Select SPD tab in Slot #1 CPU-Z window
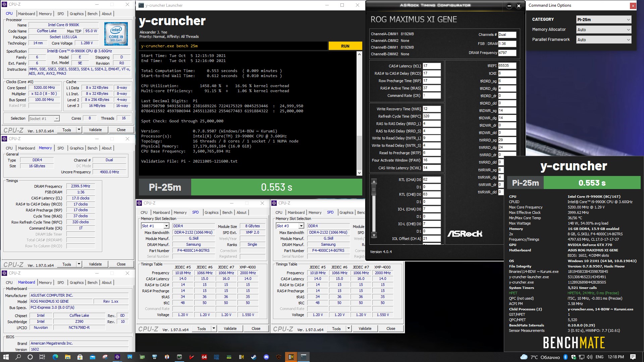Screen dimensions: 644x362 pos(196,212)
